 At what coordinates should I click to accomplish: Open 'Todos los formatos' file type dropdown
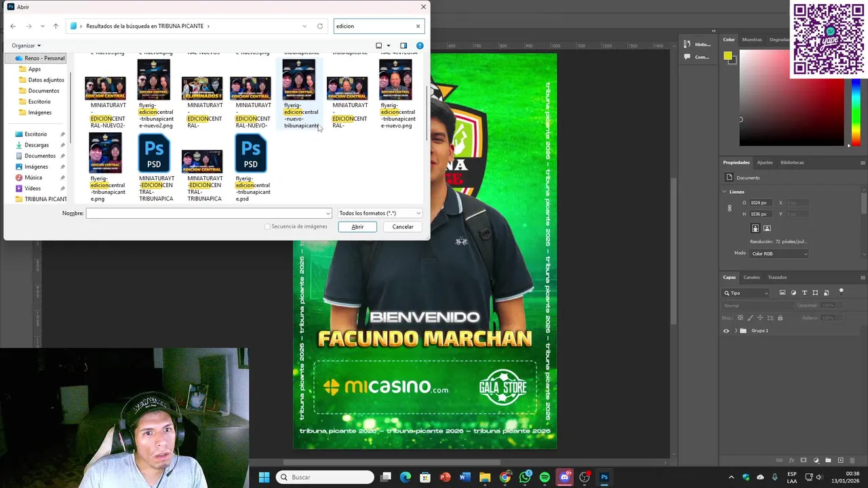(x=380, y=213)
